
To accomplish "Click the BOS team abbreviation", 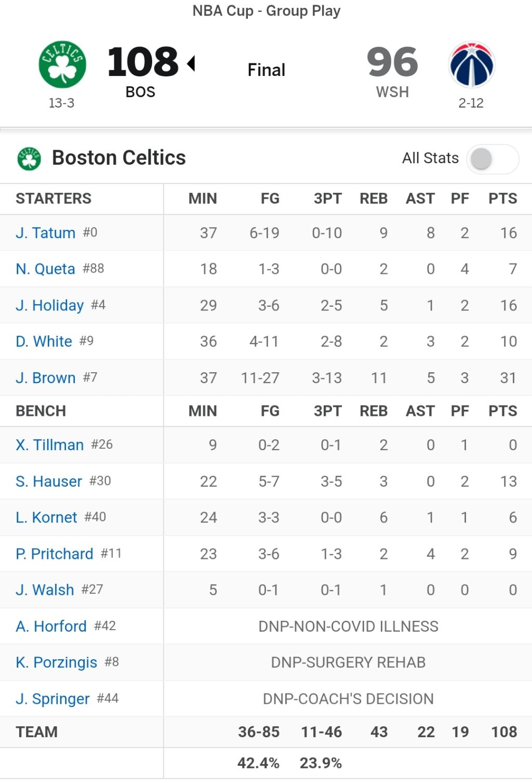I will (x=140, y=92).
